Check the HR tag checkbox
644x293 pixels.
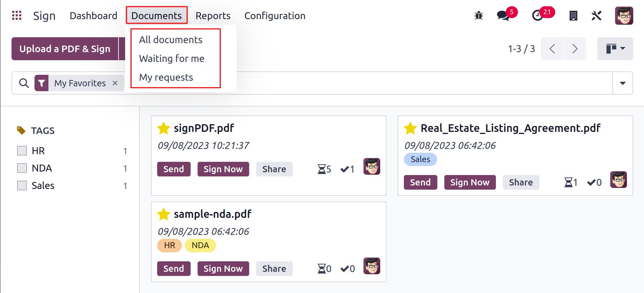22,151
